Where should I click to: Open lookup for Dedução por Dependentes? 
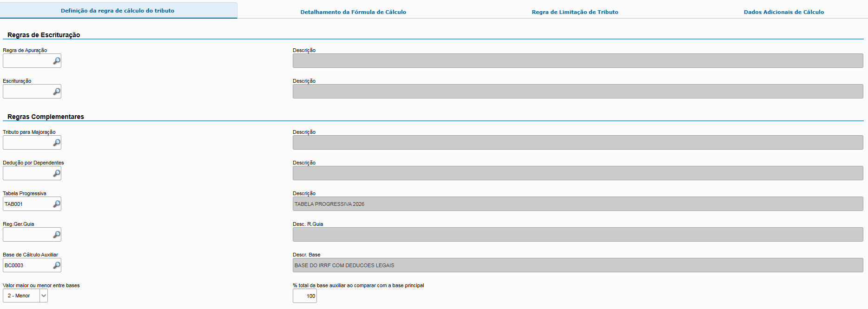pyautogui.click(x=57, y=173)
